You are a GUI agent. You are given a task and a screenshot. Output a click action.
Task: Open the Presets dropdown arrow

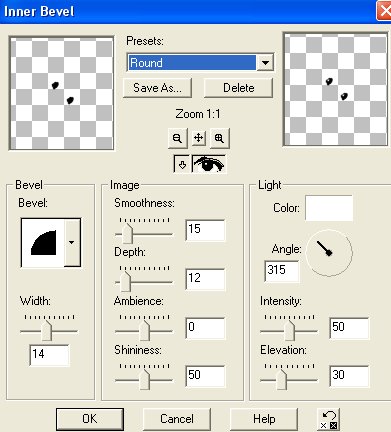click(265, 63)
